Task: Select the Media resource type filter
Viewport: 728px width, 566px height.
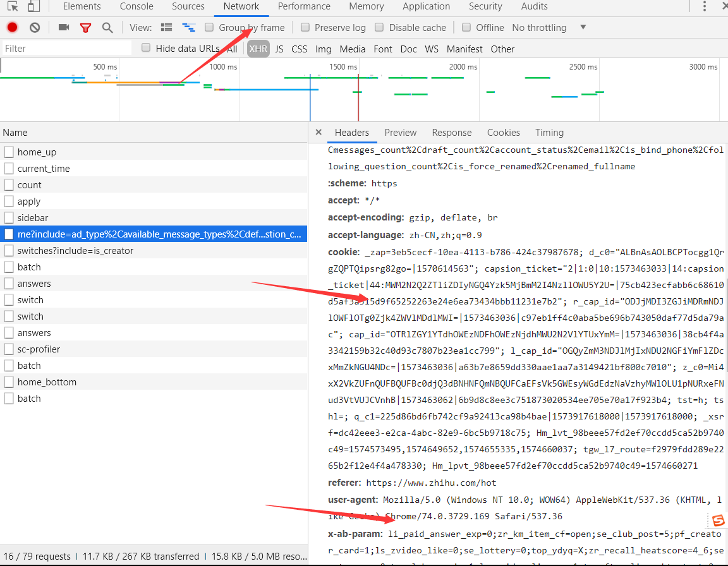Action: tap(353, 49)
